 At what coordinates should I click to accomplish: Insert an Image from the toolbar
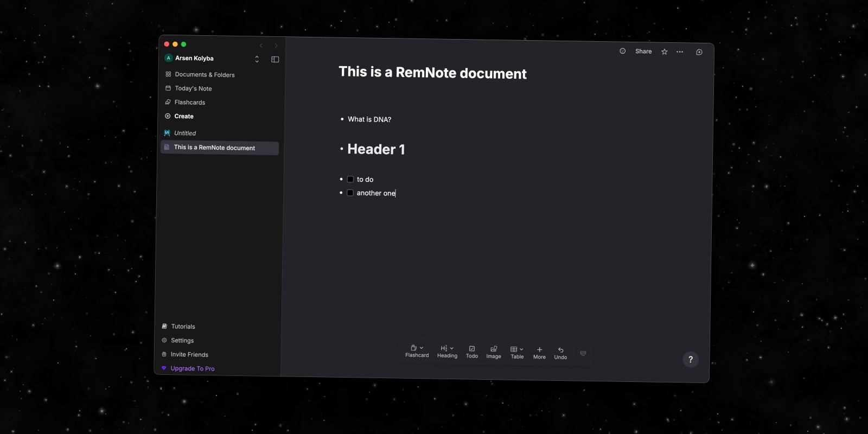pos(494,352)
